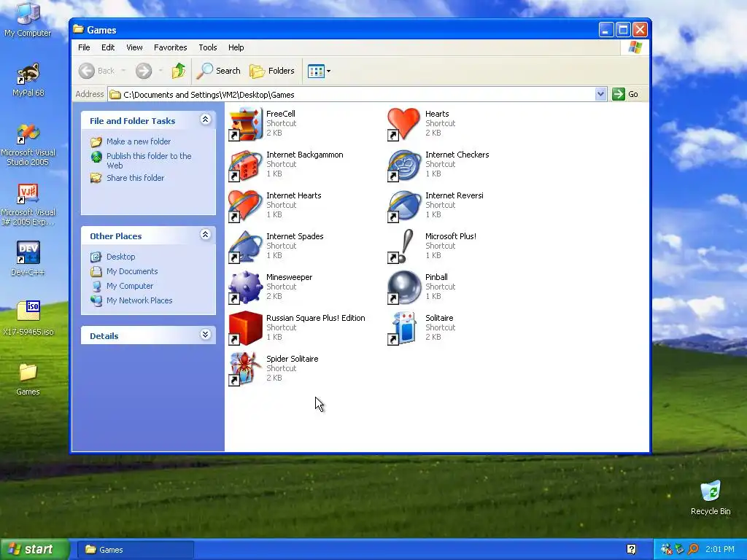Select the Internet Reversi icon
The height and width of the screenshot is (560, 747).
tap(404, 206)
